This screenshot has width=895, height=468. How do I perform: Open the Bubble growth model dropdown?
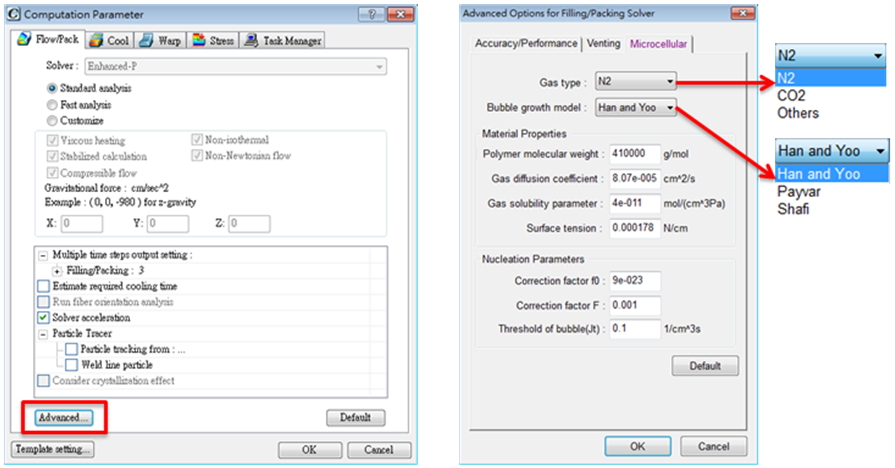pos(635,107)
